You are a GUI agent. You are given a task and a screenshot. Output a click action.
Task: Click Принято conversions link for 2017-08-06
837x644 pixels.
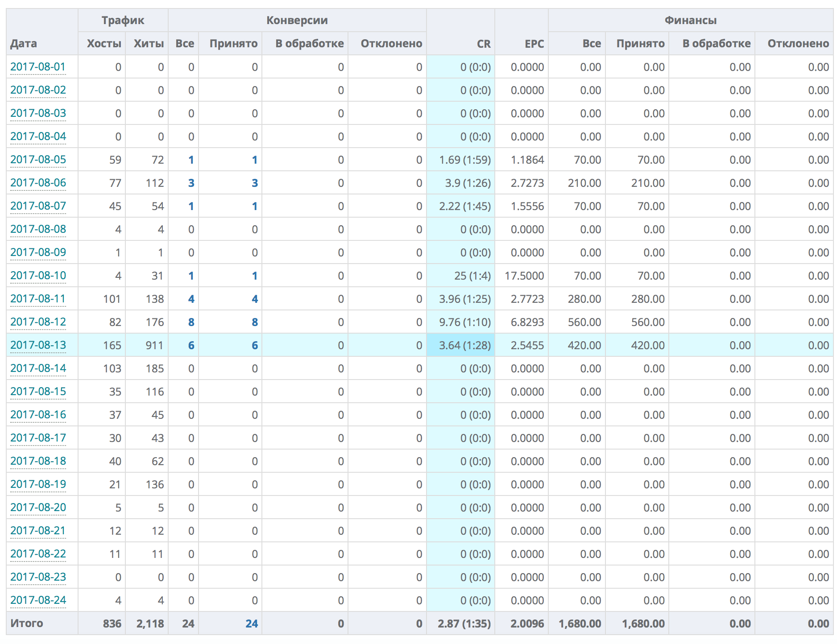point(255,183)
